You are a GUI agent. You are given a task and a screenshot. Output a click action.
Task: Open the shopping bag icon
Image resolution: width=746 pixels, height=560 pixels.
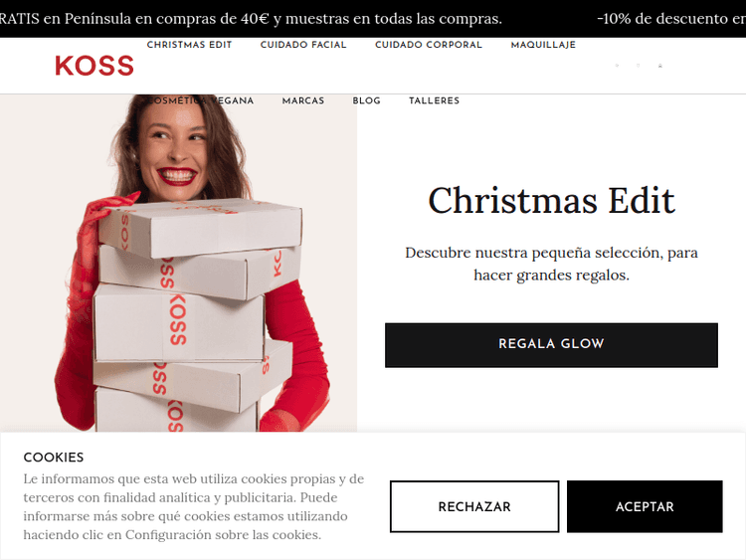[x=638, y=66]
